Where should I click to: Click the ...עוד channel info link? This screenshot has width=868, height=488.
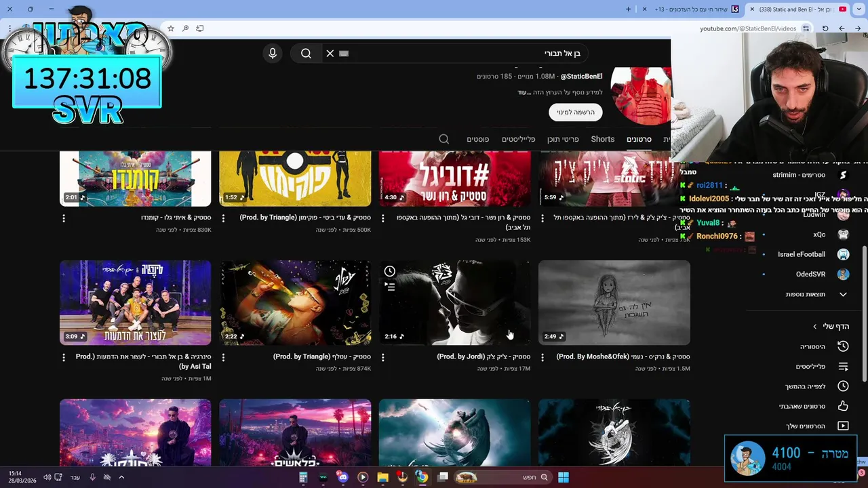coord(523,92)
